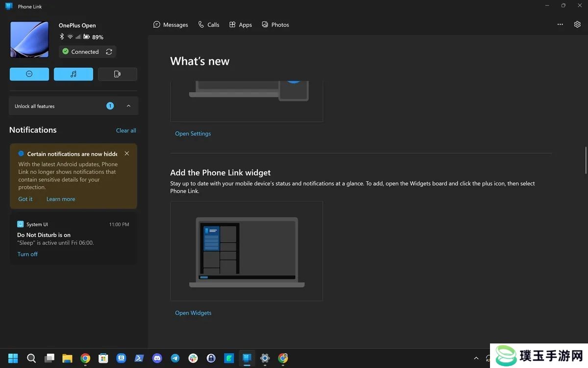Click the Phone Link title bar app icon
Screen dimensions: 588x368
click(9, 6)
